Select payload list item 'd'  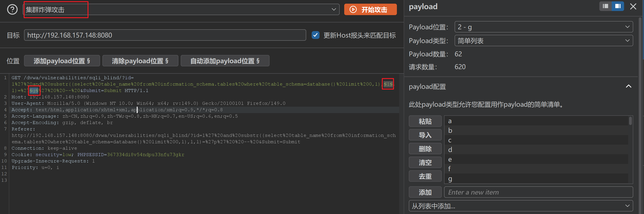click(x=536, y=150)
